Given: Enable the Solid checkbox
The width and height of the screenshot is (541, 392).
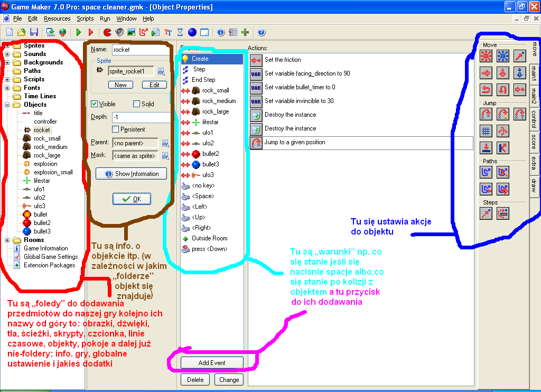Looking at the screenshot, I should pos(136,104).
